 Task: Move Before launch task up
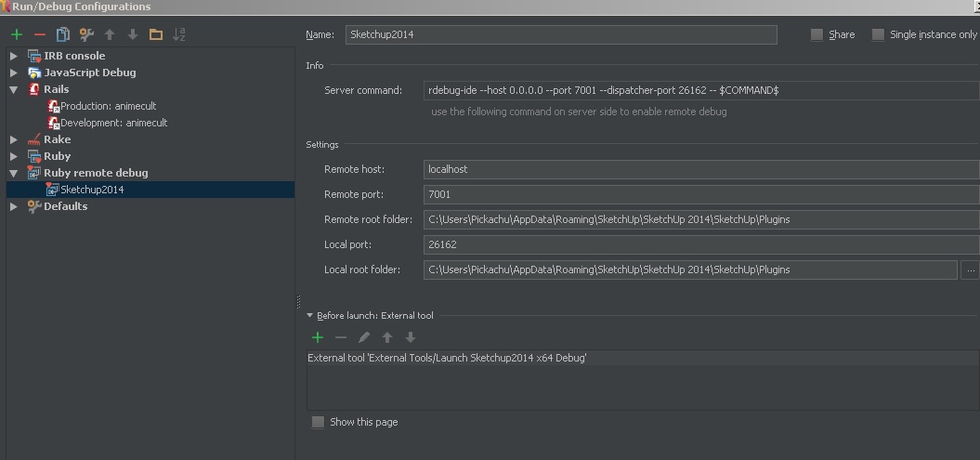pos(386,337)
